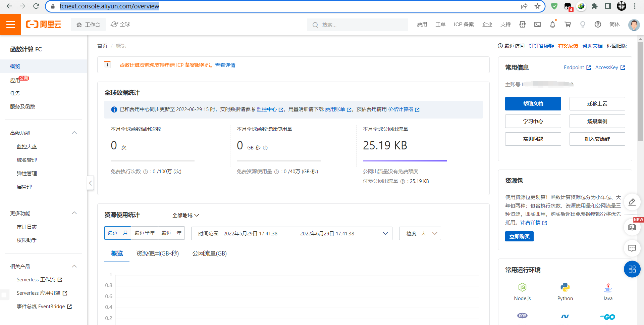Open the 监控中心 link
Viewport: 644px width, 325px height.
click(270, 109)
